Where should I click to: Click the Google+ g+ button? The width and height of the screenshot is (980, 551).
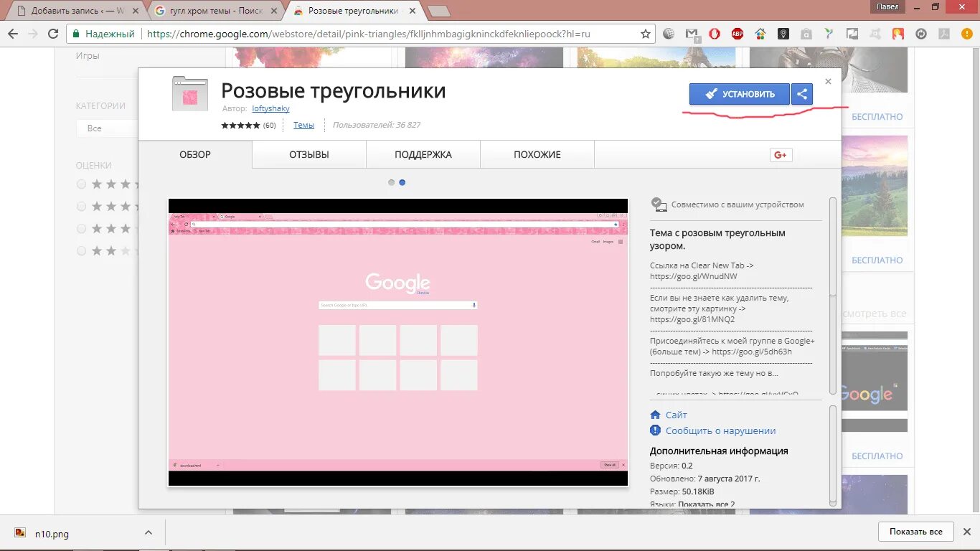tap(781, 155)
